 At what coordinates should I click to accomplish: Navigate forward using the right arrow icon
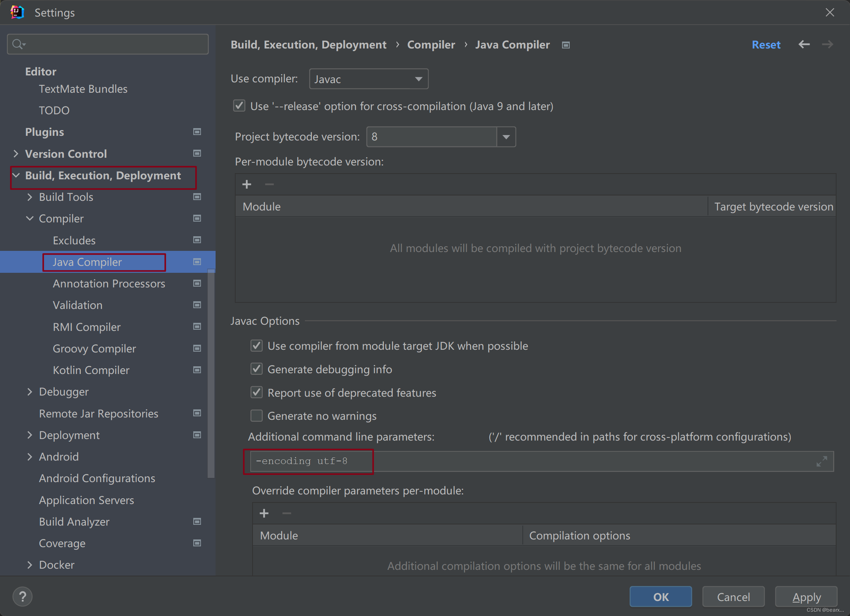click(x=827, y=45)
